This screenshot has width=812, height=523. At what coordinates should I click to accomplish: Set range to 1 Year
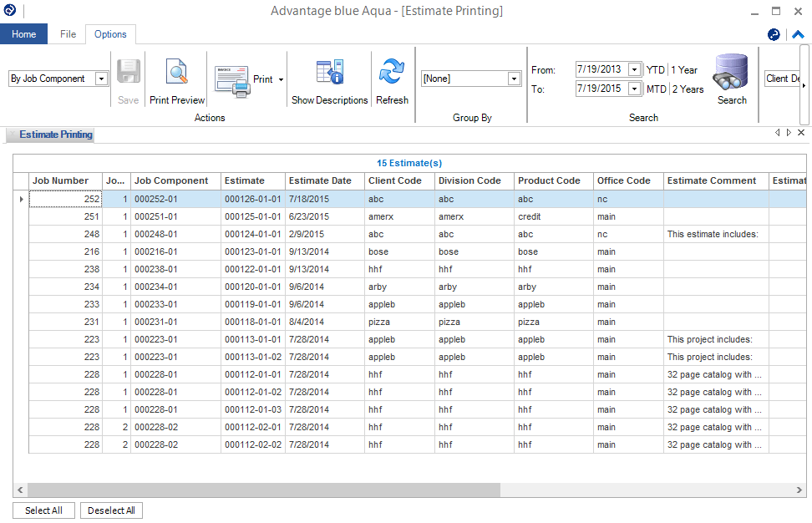click(x=684, y=70)
